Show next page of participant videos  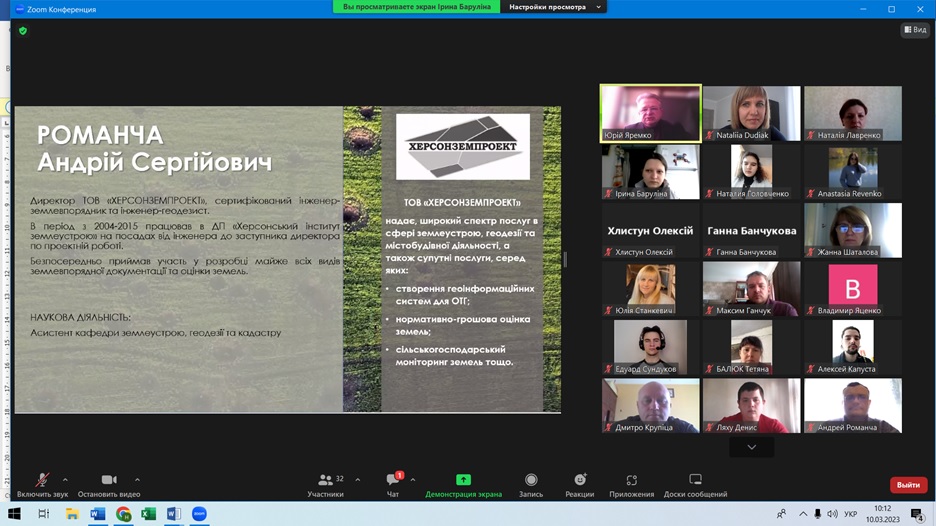pos(752,447)
